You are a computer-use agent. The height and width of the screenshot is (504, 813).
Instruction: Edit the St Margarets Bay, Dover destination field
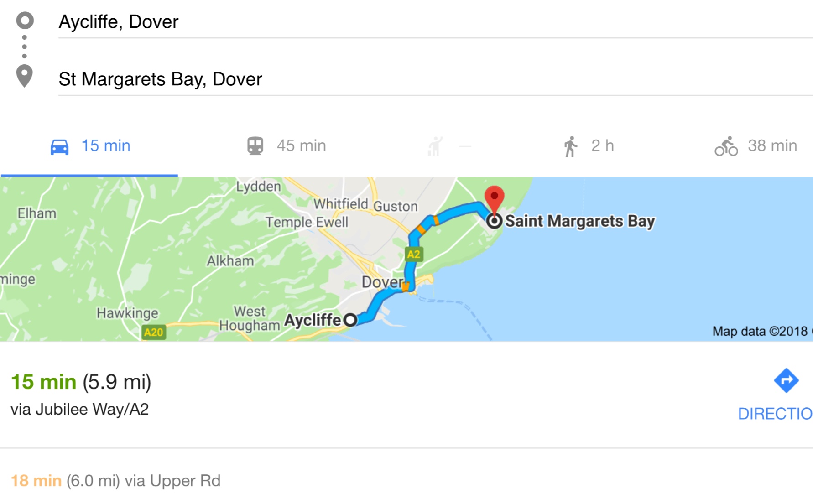click(435, 79)
